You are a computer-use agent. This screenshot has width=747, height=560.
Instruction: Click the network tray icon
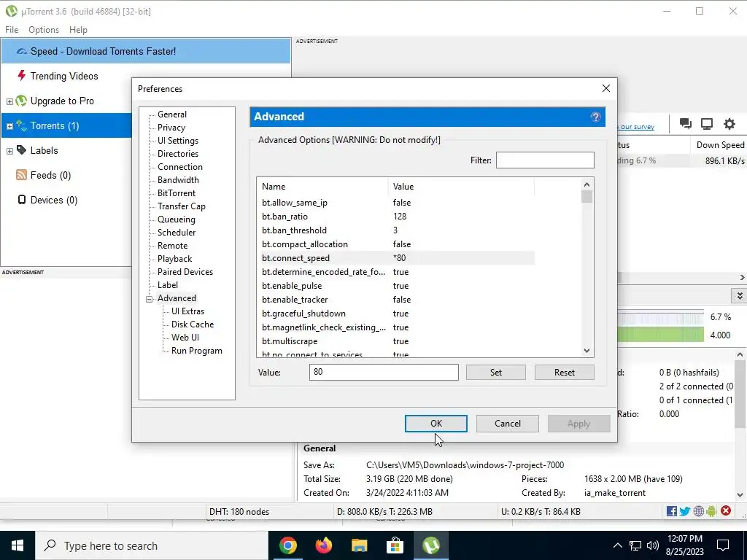pyautogui.click(x=635, y=545)
